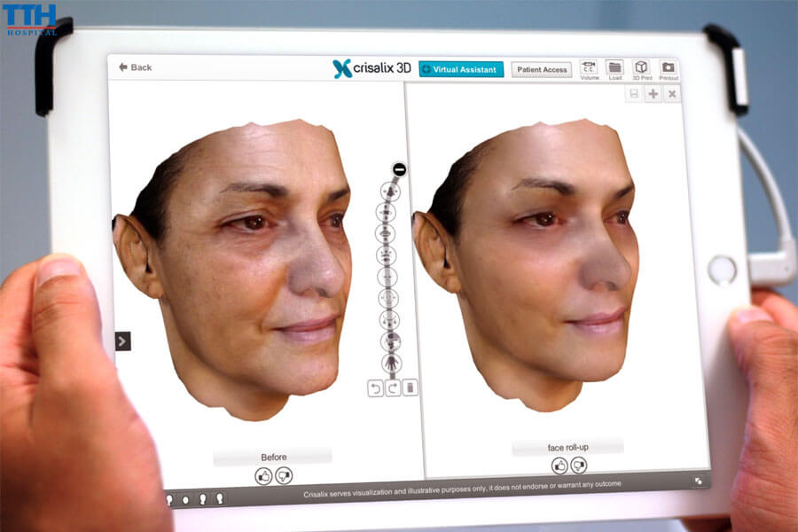
Task: Click the Crisalix disclaimer text
Action: [x=462, y=489]
